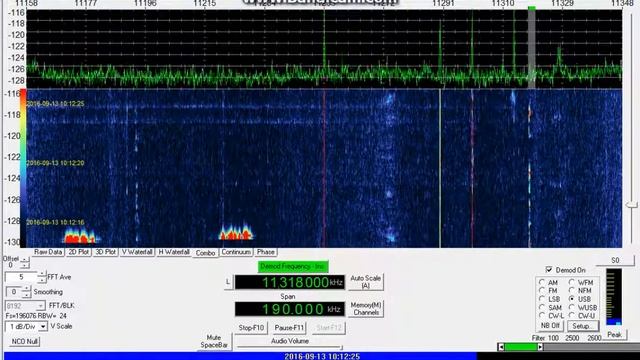The height and width of the screenshot is (360, 640).
Task: Click the Mute SpaceBar button
Action: [214, 341]
